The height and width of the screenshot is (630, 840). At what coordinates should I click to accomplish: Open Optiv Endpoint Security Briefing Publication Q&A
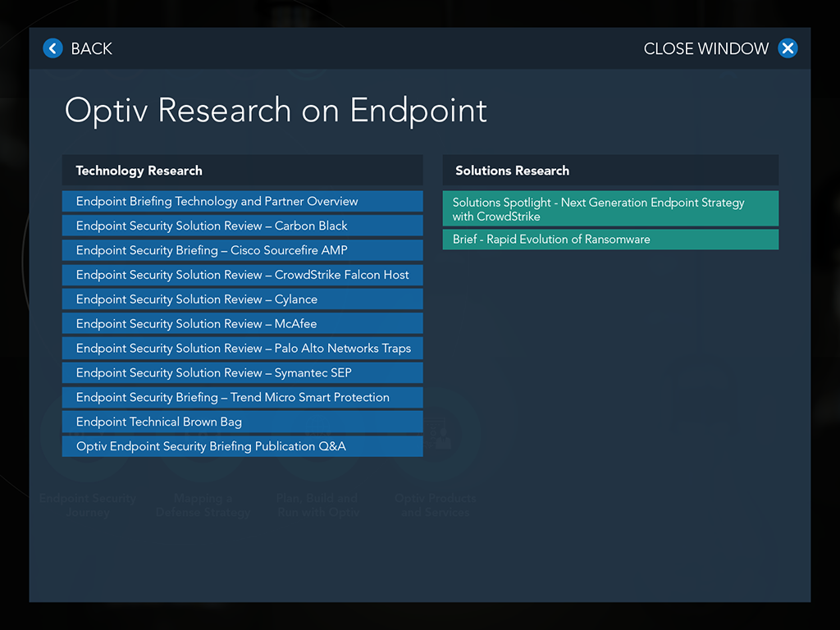[x=242, y=446]
